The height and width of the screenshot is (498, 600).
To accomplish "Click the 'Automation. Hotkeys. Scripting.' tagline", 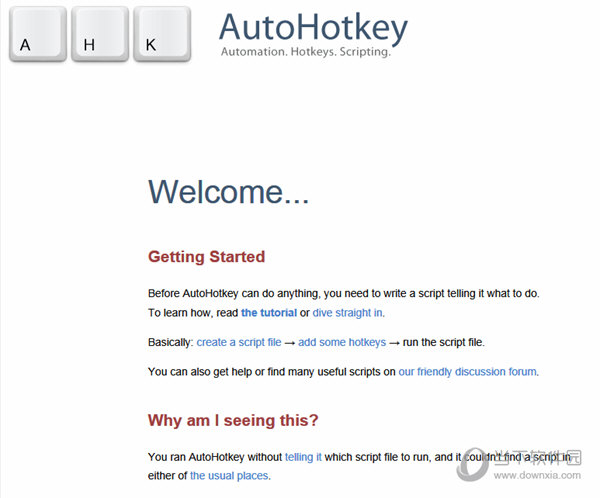I will tap(306, 52).
